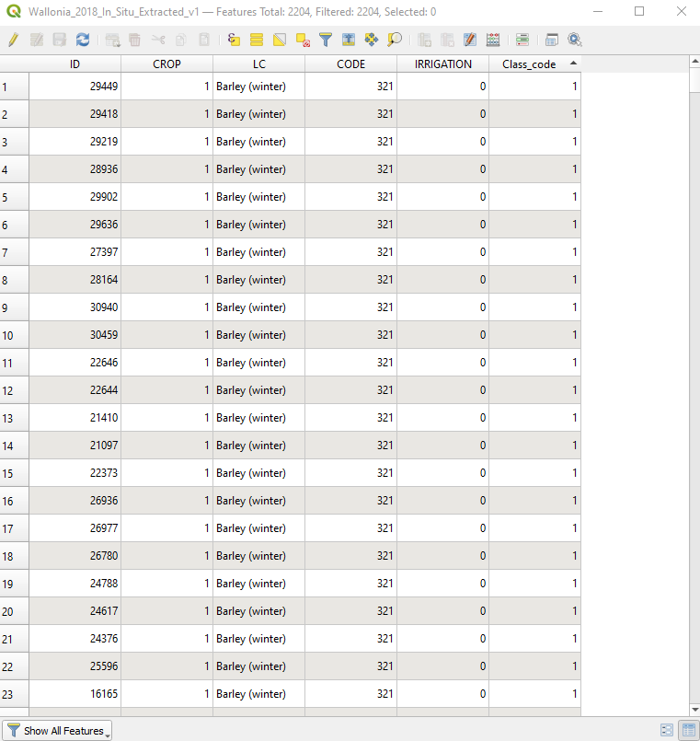Select features using an expression
The height and width of the screenshot is (741, 700).
click(234, 40)
